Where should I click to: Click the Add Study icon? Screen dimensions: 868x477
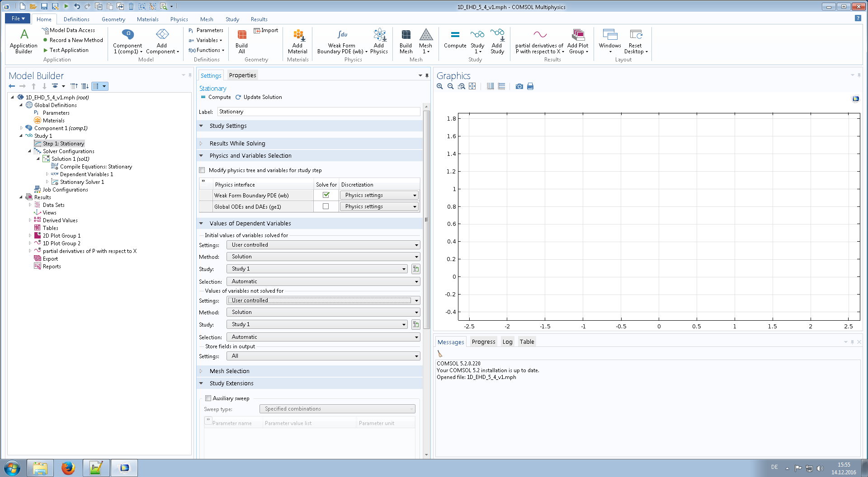[497, 41]
